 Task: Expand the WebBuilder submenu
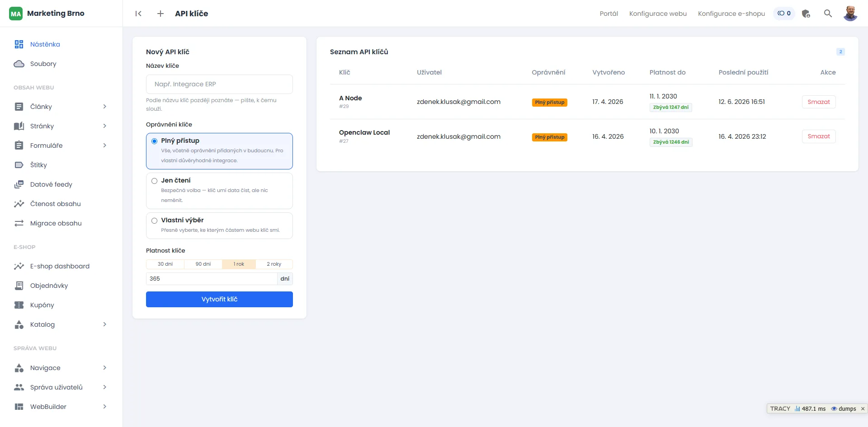[x=104, y=407]
